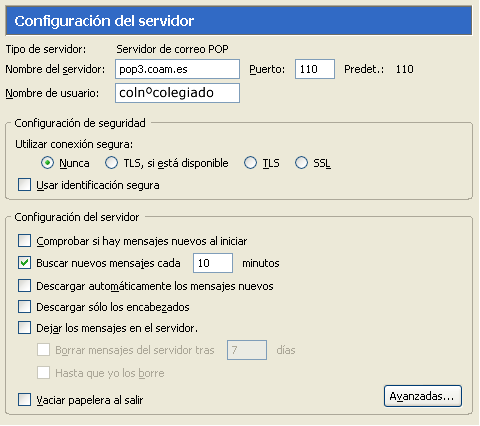This screenshot has width=480, height=426.
Task: Open the Avanzadas... button
Action: [423, 396]
